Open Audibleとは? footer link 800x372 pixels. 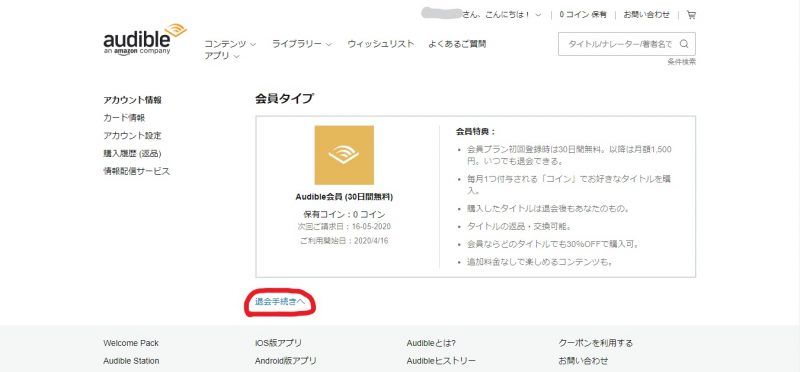tap(431, 343)
